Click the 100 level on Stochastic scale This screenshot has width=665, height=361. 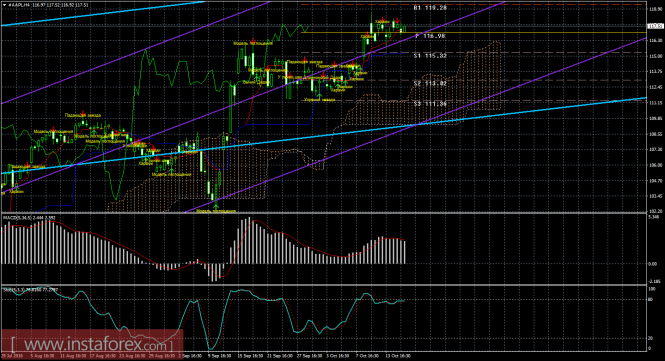coord(652,289)
